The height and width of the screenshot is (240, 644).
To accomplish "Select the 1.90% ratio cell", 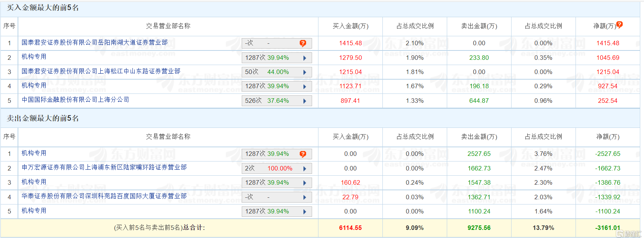I will [415, 58].
